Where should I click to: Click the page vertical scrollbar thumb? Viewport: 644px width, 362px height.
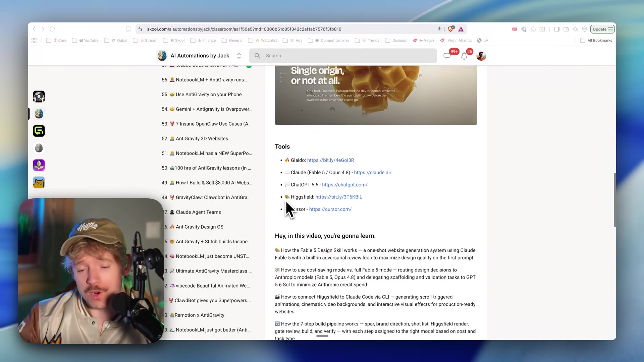614,200
